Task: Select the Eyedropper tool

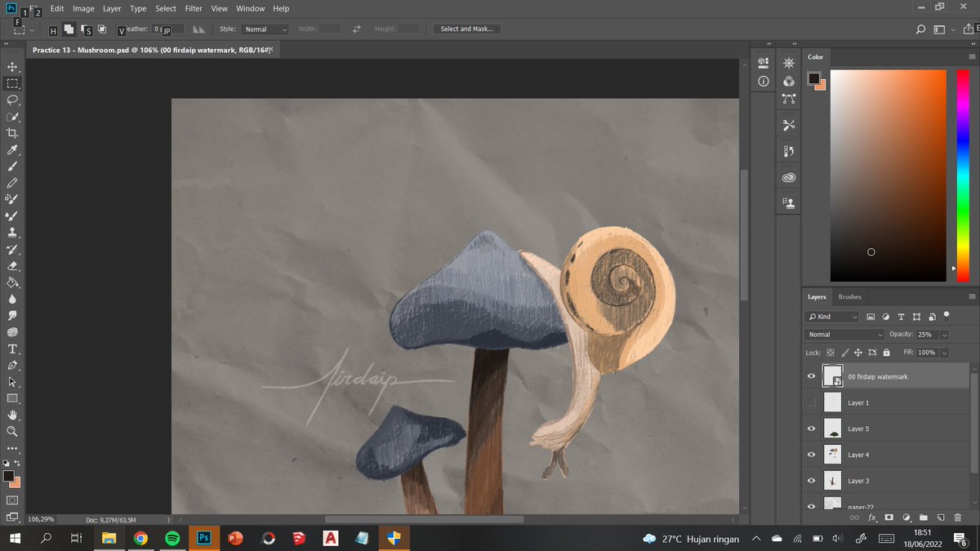Action: 12,150
